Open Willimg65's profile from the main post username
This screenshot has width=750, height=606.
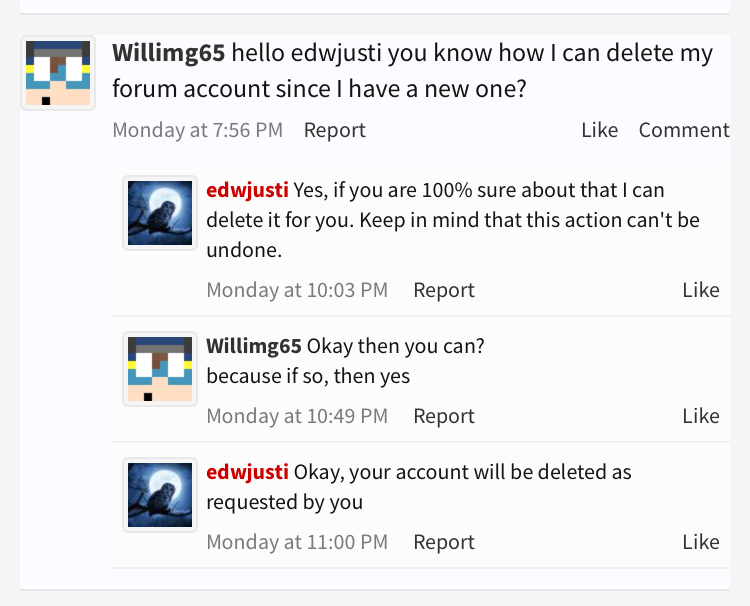pos(168,53)
